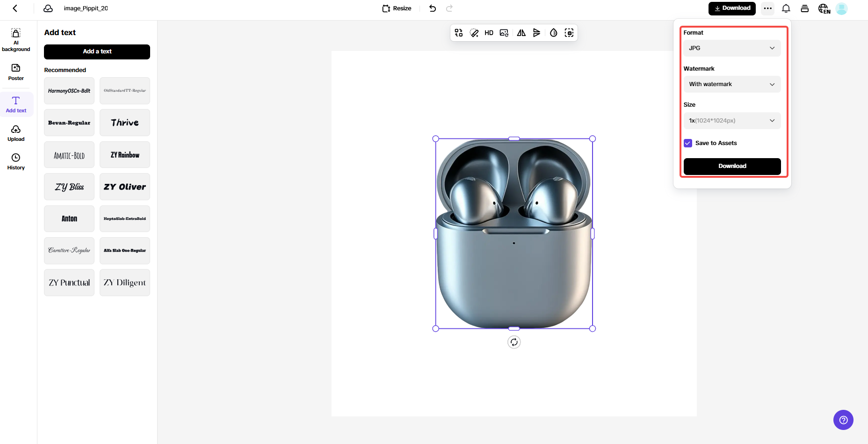Click the cloud save status icon
The width and height of the screenshot is (868, 444).
[48, 8]
